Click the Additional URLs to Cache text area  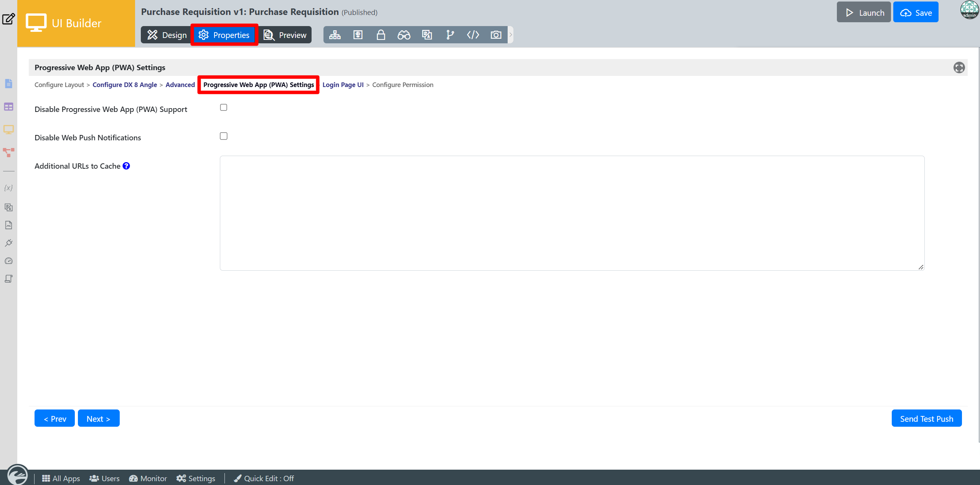pyautogui.click(x=572, y=213)
